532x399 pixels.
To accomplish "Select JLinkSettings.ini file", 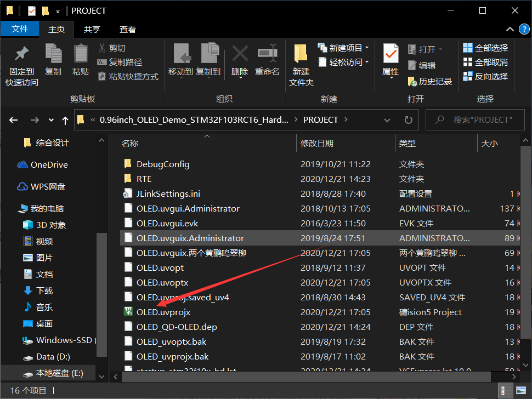I will [x=168, y=194].
